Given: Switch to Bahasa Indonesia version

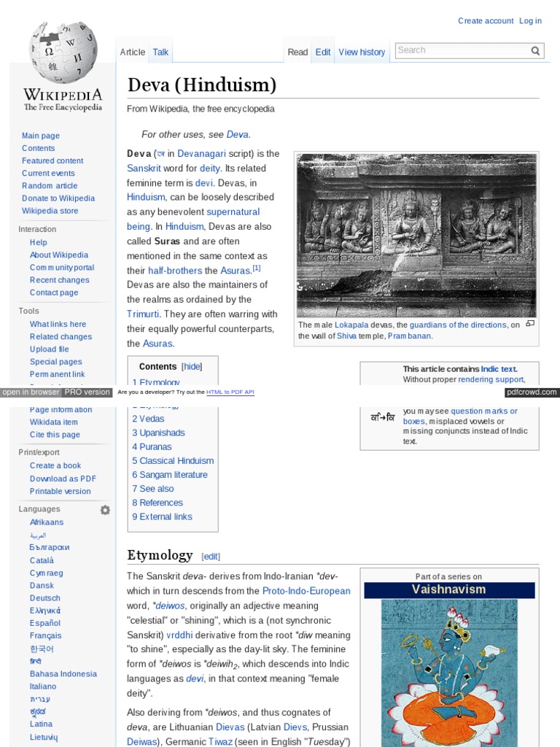Looking at the screenshot, I should click(63, 673).
